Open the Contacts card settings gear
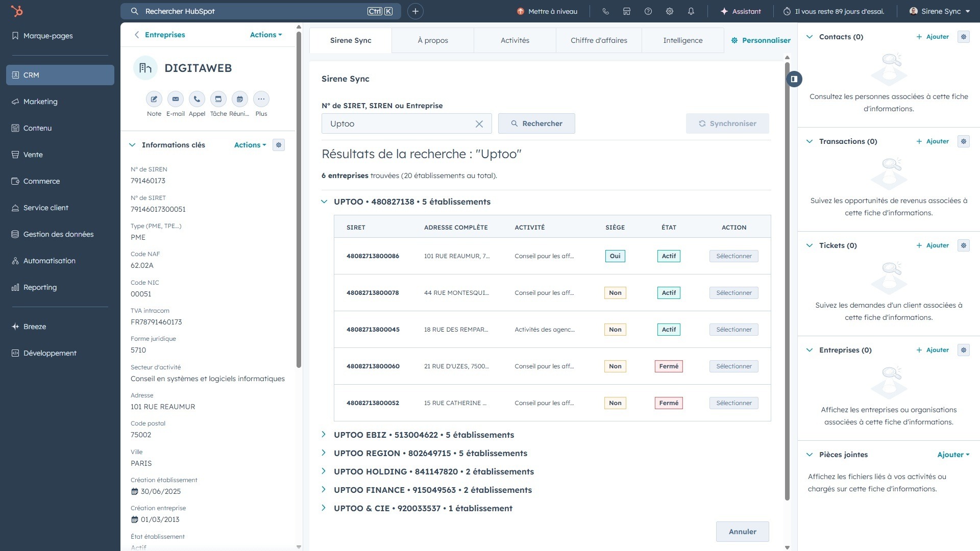Screen dimensions: 980x551 pos(964,36)
